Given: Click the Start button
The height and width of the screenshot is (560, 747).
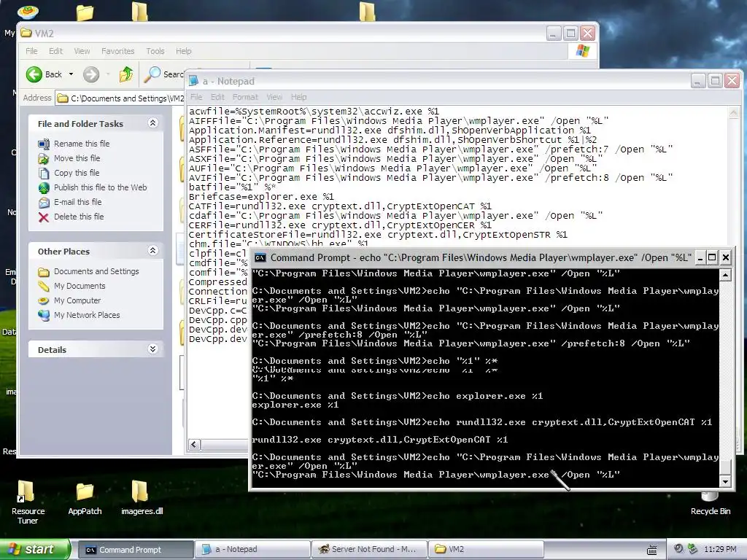Looking at the screenshot, I should pos(35,549).
